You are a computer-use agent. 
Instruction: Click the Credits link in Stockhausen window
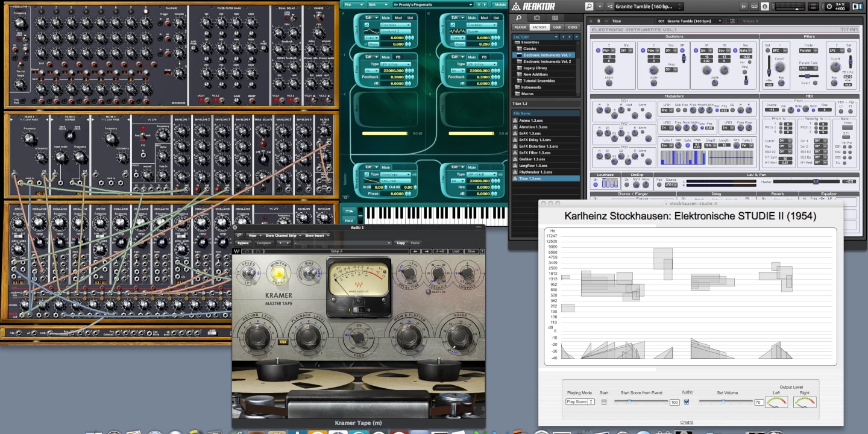pyautogui.click(x=687, y=423)
